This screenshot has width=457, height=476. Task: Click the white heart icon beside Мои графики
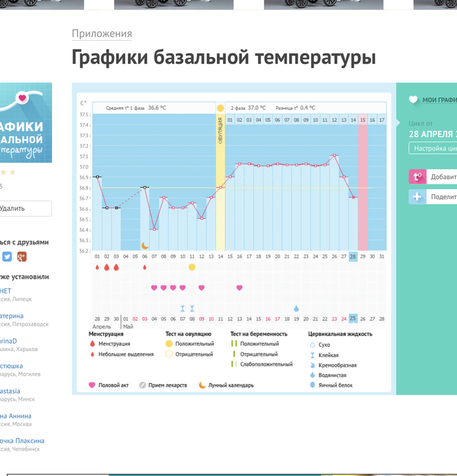click(413, 100)
